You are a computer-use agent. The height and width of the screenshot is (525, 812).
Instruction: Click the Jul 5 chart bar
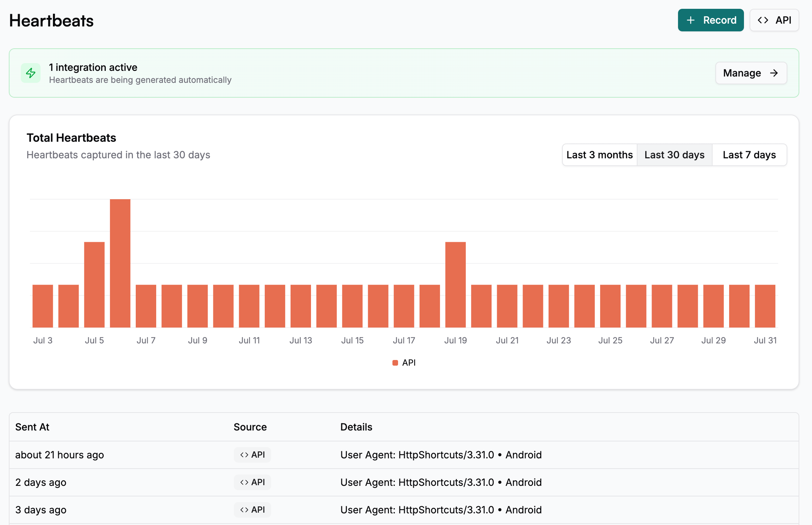click(94, 285)
